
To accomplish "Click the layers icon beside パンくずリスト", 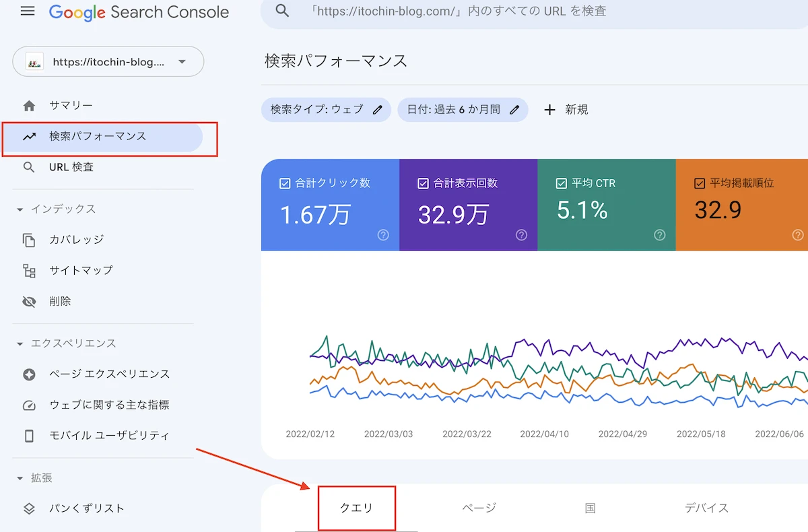I will pyautogui.click(x=29, y=509).
